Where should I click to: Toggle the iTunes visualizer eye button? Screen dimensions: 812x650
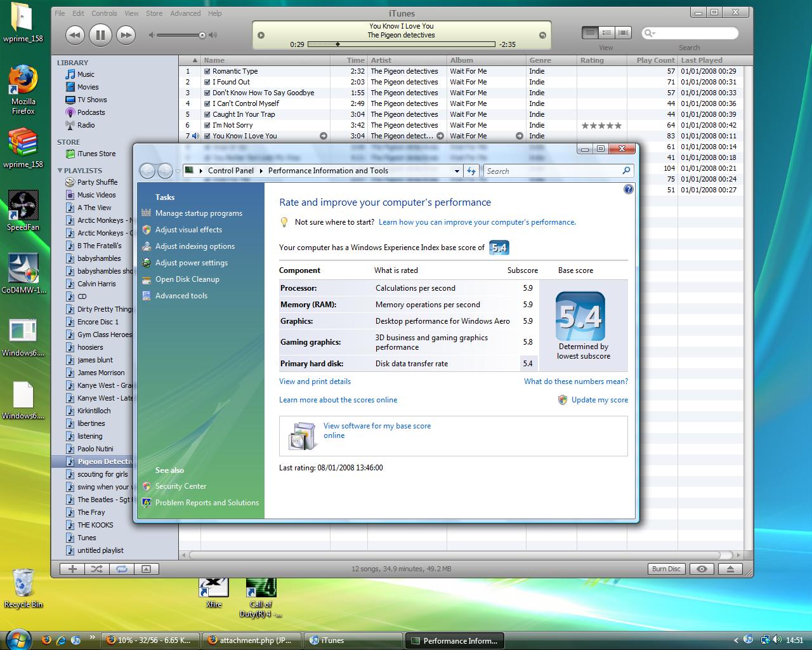[702, 569]
